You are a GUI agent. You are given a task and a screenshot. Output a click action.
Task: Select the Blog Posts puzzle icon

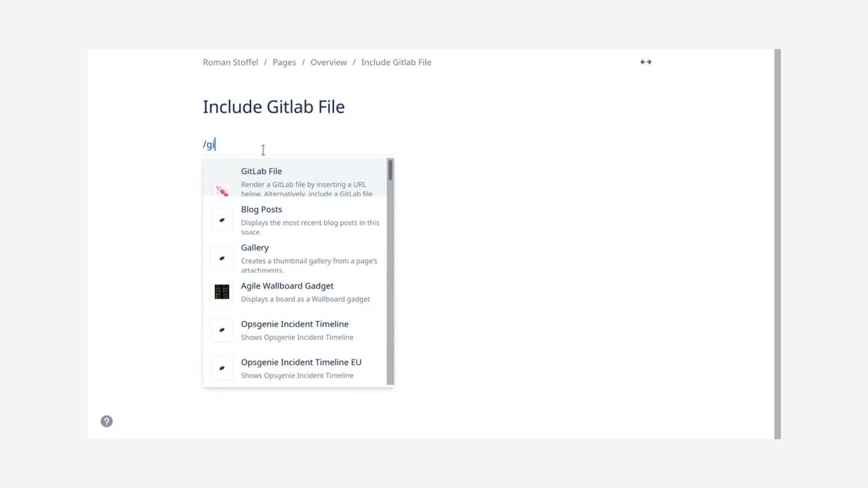pos(222,220)
